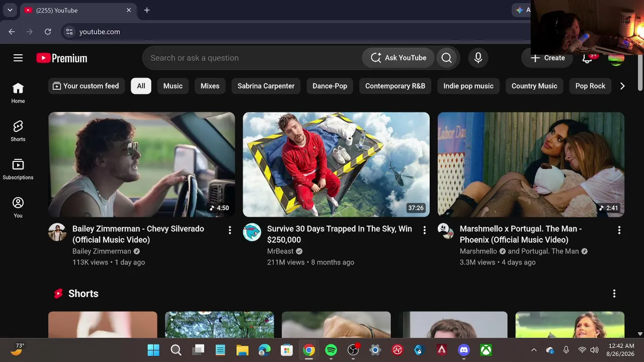Open the YouTube notifications bell
644x362 pixels.
tap(587, 58)
